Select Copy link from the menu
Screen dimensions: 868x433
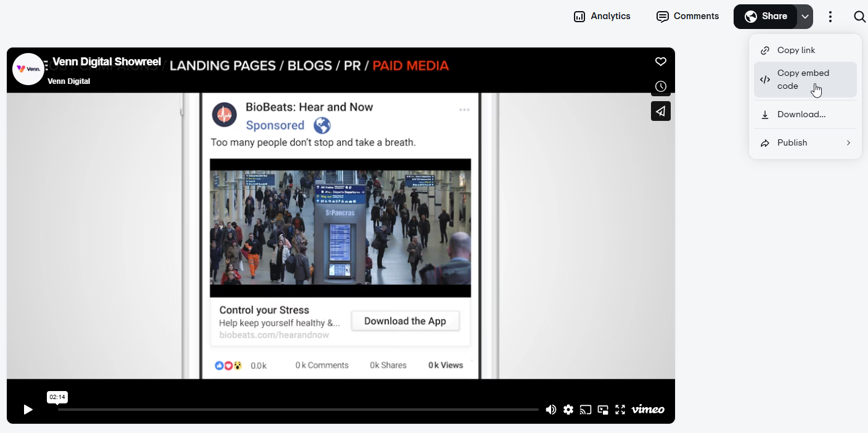tap(805, 50)
